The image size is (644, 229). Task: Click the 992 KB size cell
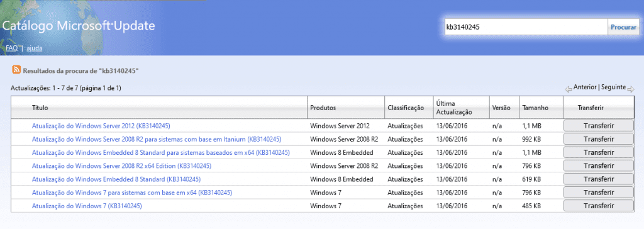(531, 139)
